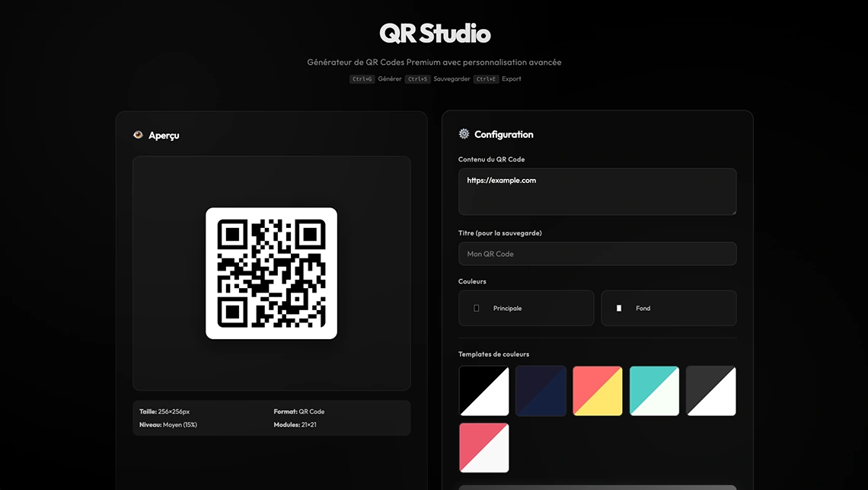The height and width of the screenshot is (490, 868).
Task: Click the Export shortcut label
Action: click(512, 78)
